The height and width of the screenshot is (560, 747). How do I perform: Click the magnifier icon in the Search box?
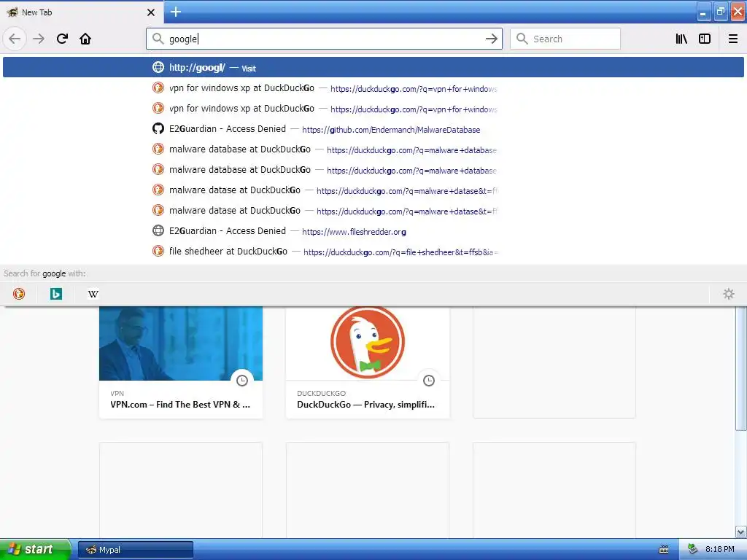(x=522, y=39)
